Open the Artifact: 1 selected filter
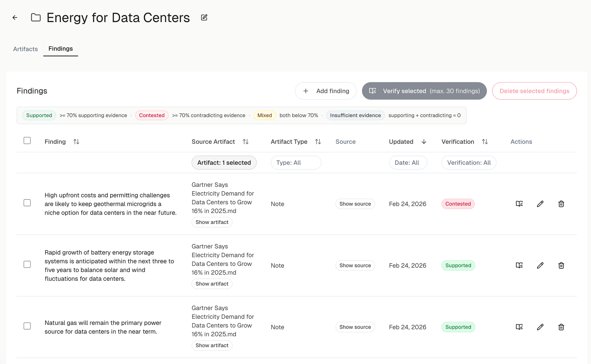 224,163
